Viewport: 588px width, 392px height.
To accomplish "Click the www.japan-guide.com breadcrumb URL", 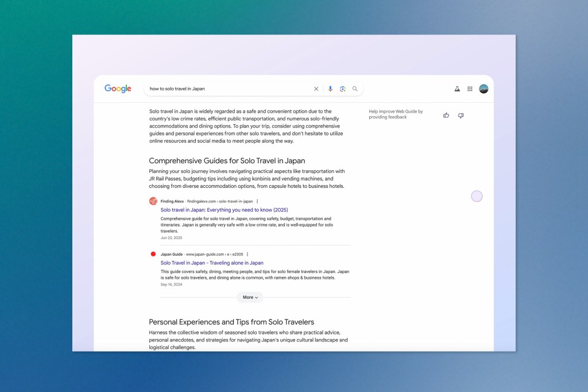I will coord(215,255).
